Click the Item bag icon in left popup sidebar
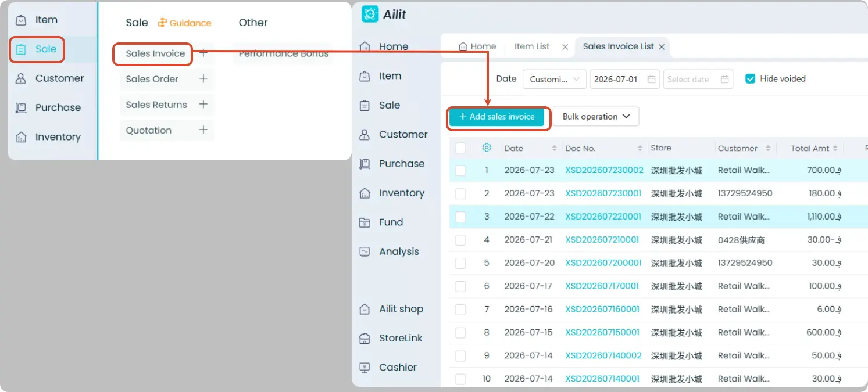Viewport: 868px width, 392px height. coord(21,20)
